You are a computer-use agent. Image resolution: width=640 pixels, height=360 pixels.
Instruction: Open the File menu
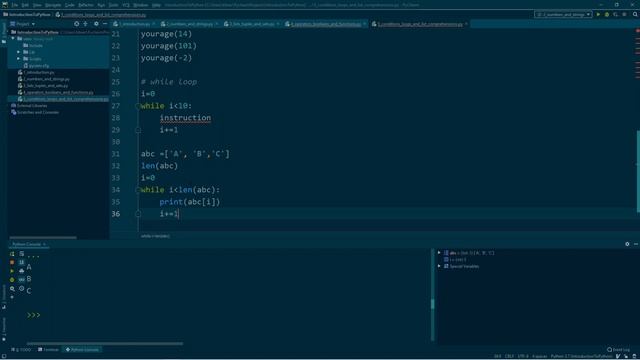[15, 5]
